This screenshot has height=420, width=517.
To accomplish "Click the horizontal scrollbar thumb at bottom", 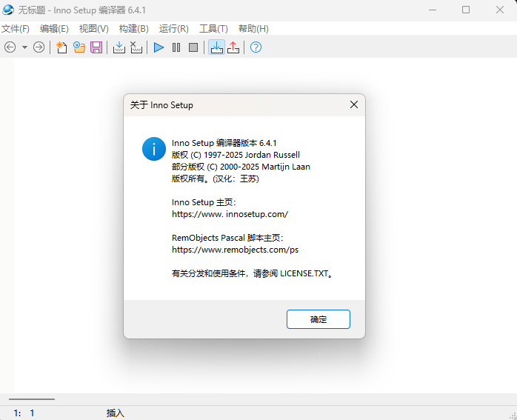I will [32, 399].
